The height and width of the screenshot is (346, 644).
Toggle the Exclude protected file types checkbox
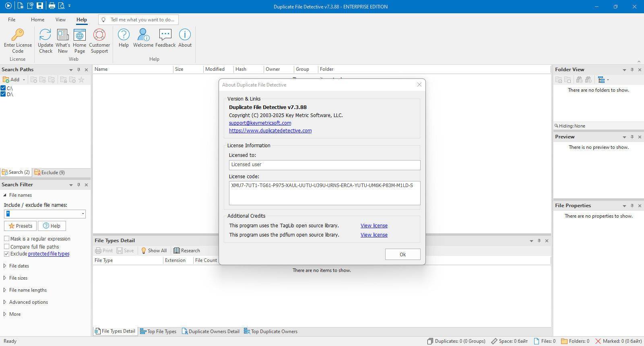[6, 254]
